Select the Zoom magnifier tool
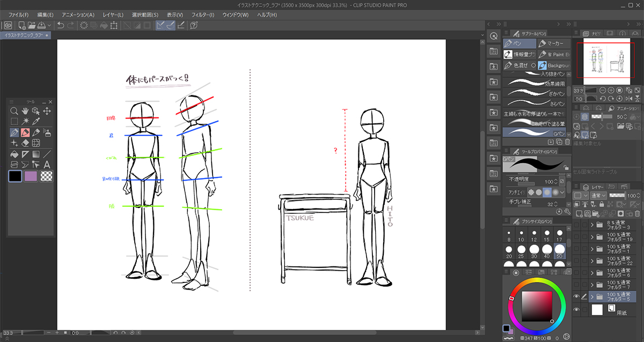Screen dimensions: 644x342 click(x=14, y=111)
